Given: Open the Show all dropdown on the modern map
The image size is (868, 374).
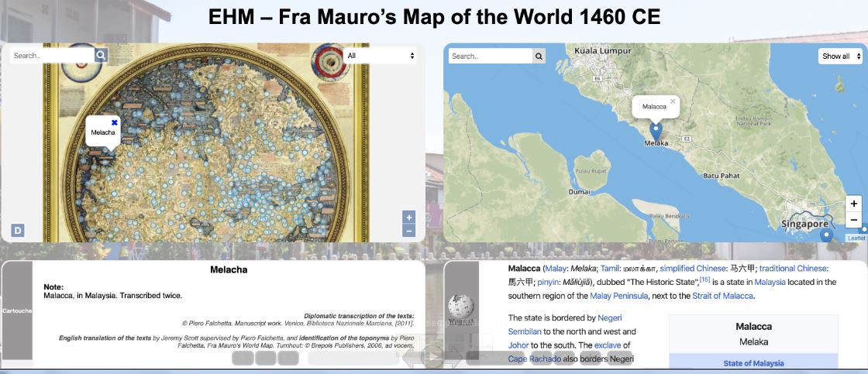Looking at the screenshot, I should click(840, 56).
